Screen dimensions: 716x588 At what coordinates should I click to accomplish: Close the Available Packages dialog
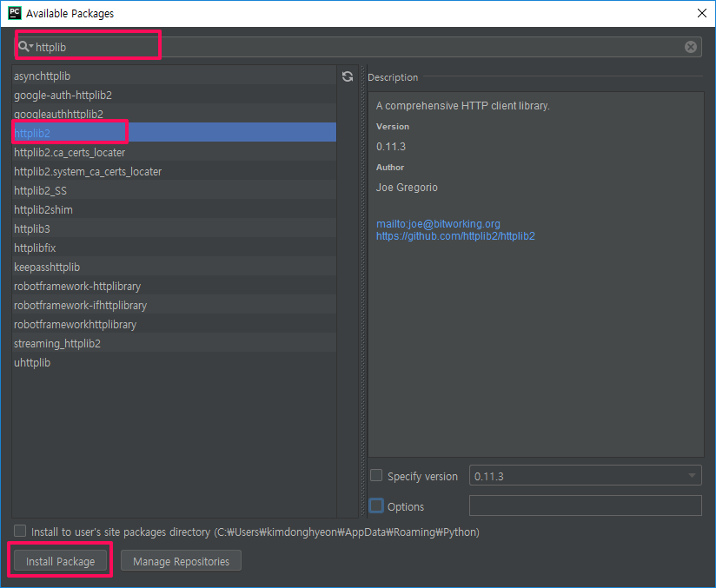point(702,13)
